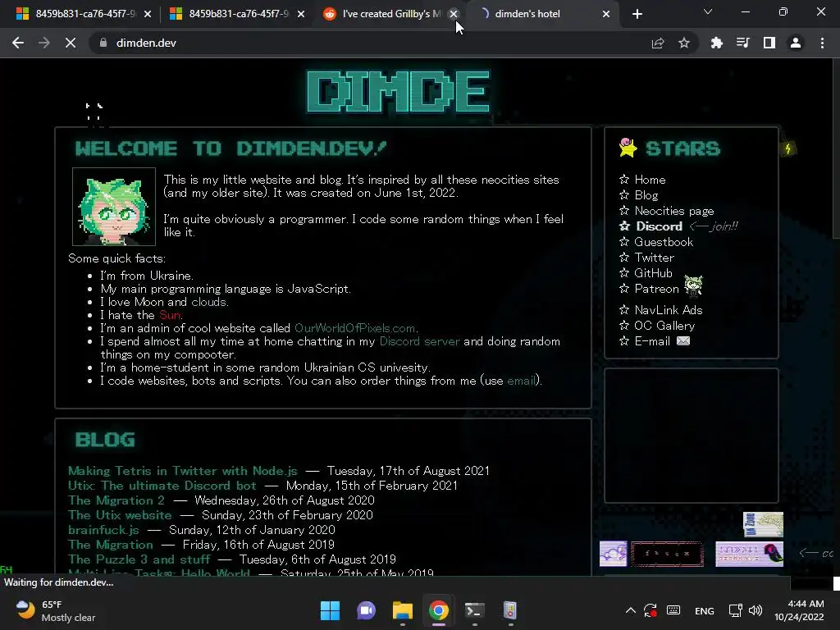Open The Migration post from August 2019

coord(111,545)
